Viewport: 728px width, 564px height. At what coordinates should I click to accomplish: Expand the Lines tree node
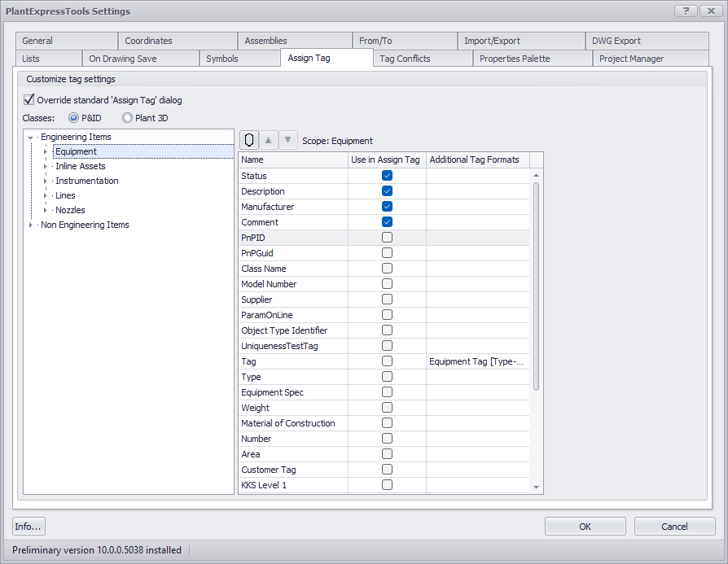46,195
